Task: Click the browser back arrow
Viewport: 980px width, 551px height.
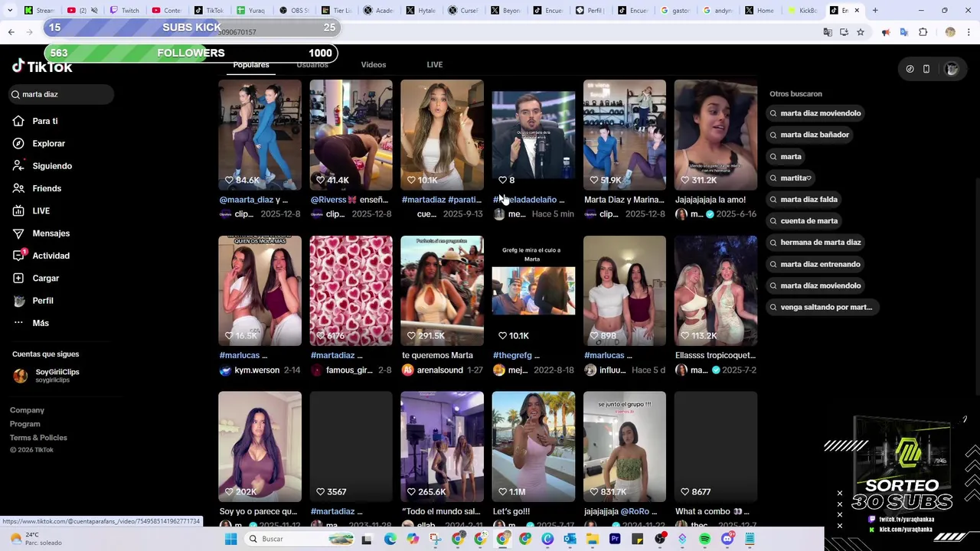Action: pos(11,32)
